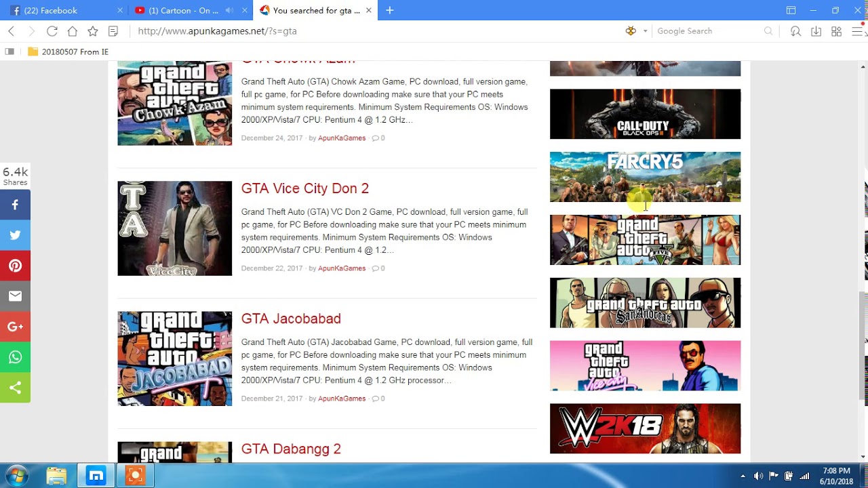Click ApunKaGames author link under GTA Chowk Azam
868x488 pixels.
(x=342, y=138)
